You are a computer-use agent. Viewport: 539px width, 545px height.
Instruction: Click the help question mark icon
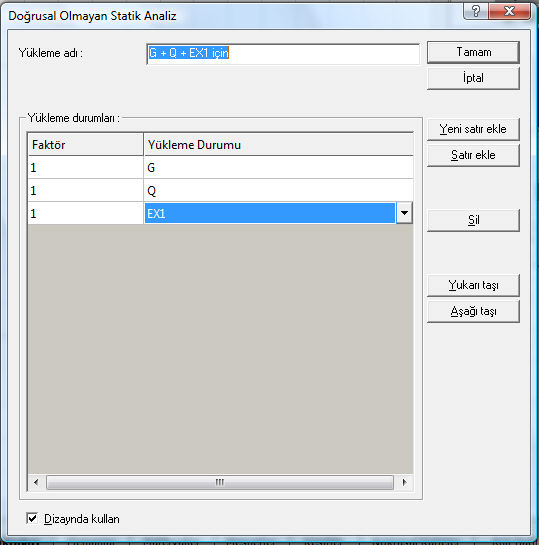coord(475,11)
